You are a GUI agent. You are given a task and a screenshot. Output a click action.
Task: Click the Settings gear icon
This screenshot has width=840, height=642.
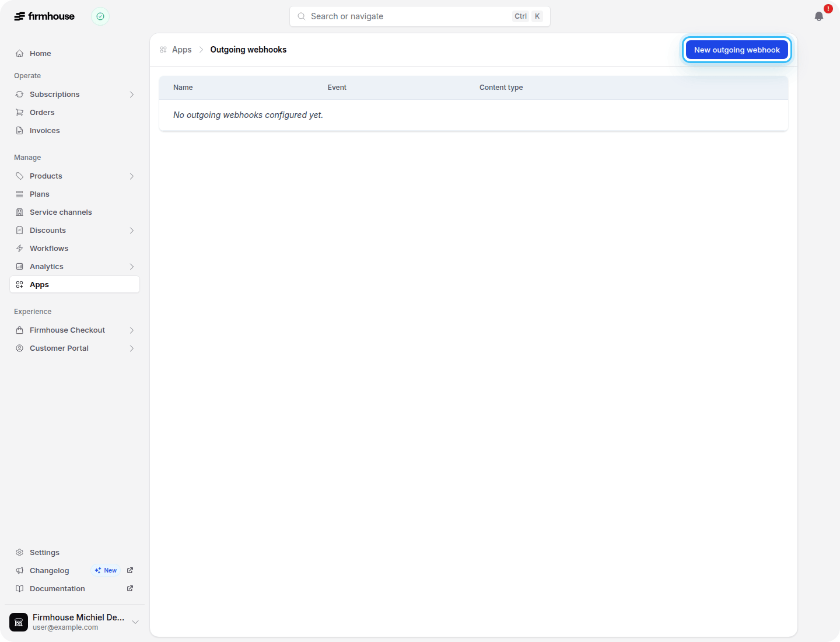pyautogui.click(x=20, y=552)
